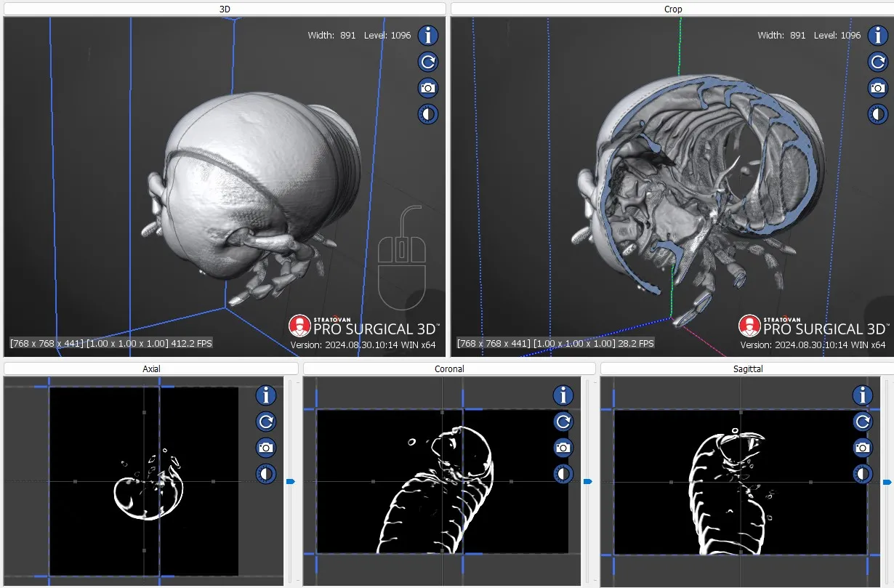
Task: Show info for the Crop view
Action: click(877, 35)
